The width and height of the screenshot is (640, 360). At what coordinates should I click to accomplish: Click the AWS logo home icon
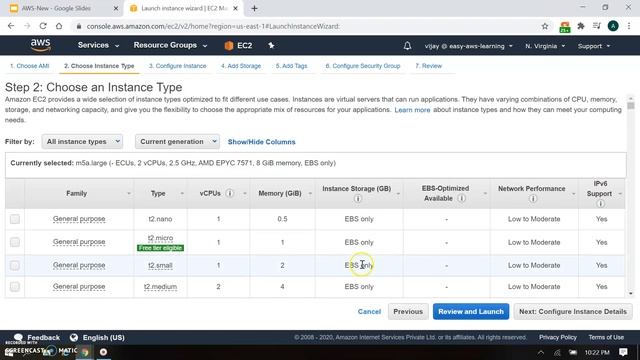[x=40, y=45]
